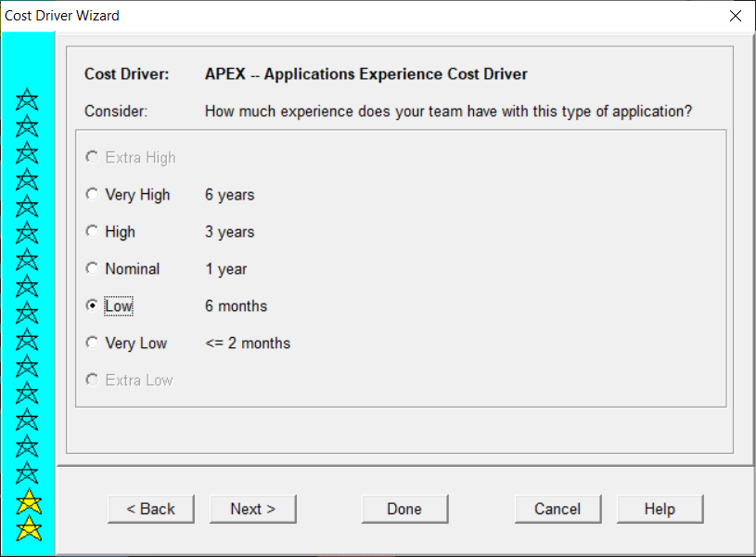This screenshot has height=557, width=756.
Task: Click the fifth star from the top
Action: 27,206
